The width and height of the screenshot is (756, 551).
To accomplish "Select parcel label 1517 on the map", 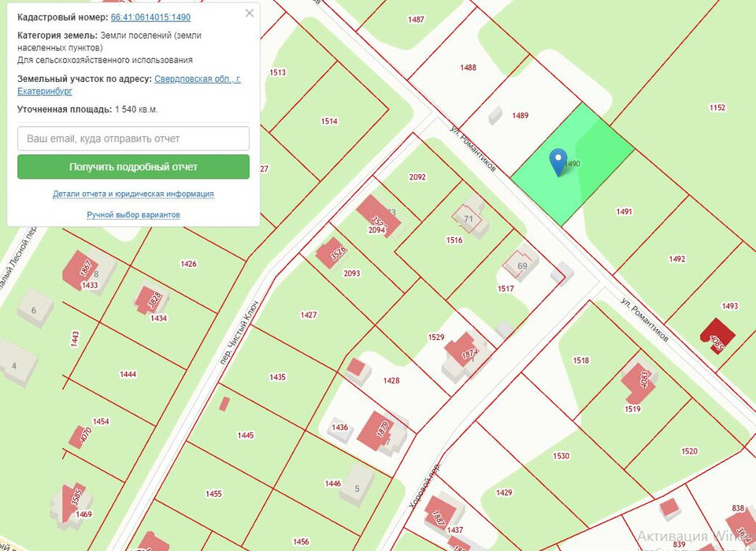I will point(506,288).
